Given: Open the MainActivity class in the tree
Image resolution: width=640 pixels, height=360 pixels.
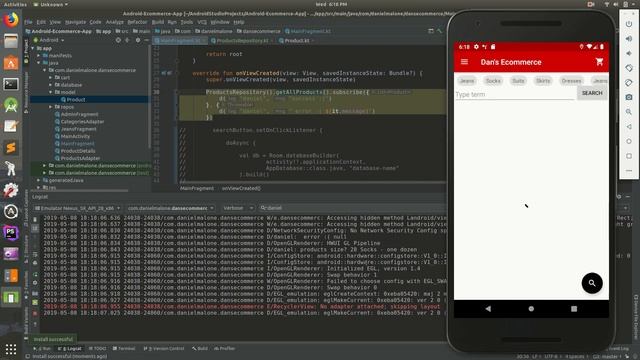Looking at the screenshot, I should tap(75, 136).
